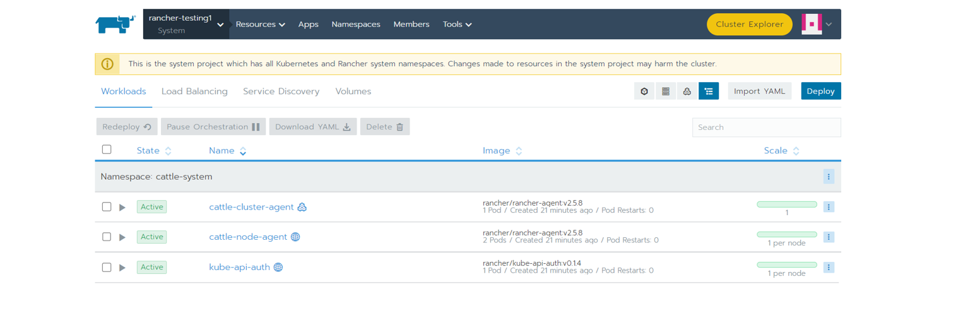Screen dimensions: 980x313
Task: Click the globe icon next to kube-api-auth
Action: (x=278, y=267)
